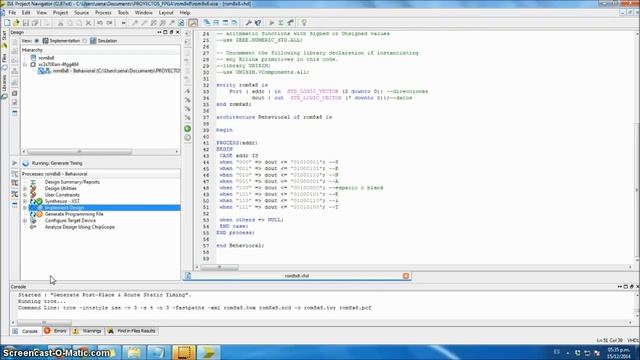This screenshot has height=360, width=640.
Task: Open the Help menu
Action: click(x=184, y=13)
